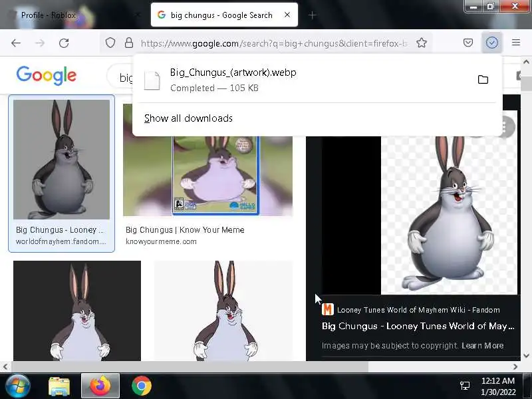532x399 pixels.
Task: Open new tab with the plus button
Action: pyautogui.click(x=313, y=15)
